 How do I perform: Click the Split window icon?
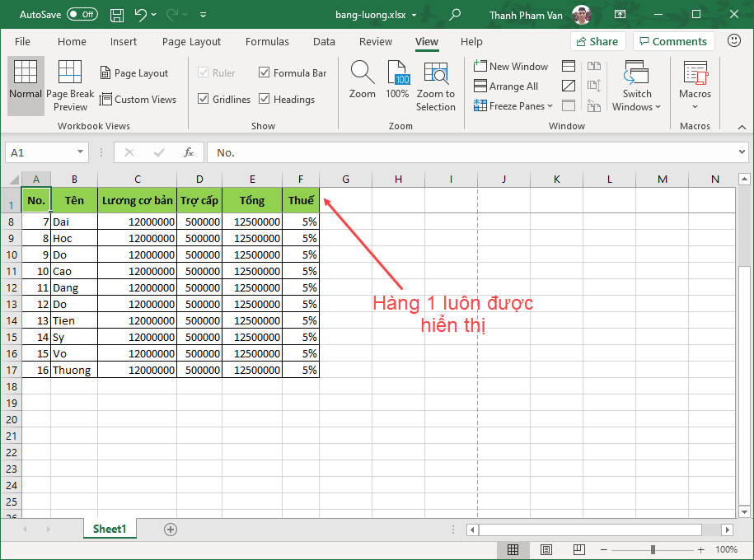pyautogui.click(x=569, y=67)
